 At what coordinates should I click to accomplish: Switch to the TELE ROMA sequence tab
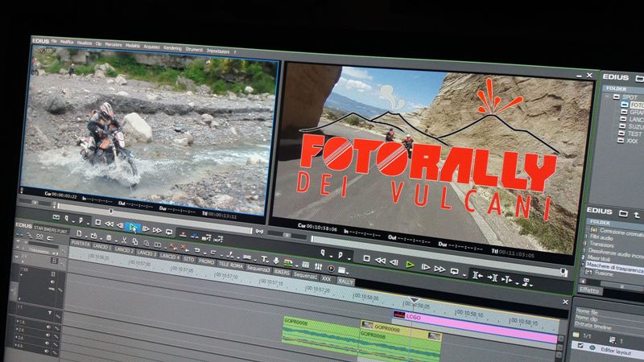[x=230, y=265]
